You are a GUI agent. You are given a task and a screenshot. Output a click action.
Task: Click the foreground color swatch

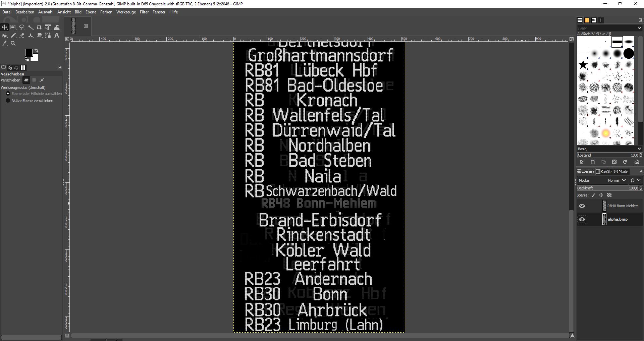[29, 52]
